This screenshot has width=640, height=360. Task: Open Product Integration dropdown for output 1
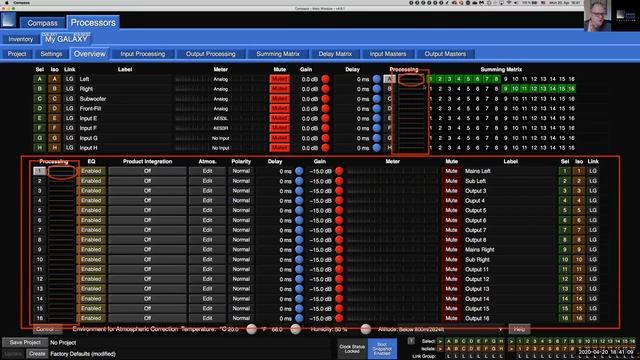(x=147, y=171)
